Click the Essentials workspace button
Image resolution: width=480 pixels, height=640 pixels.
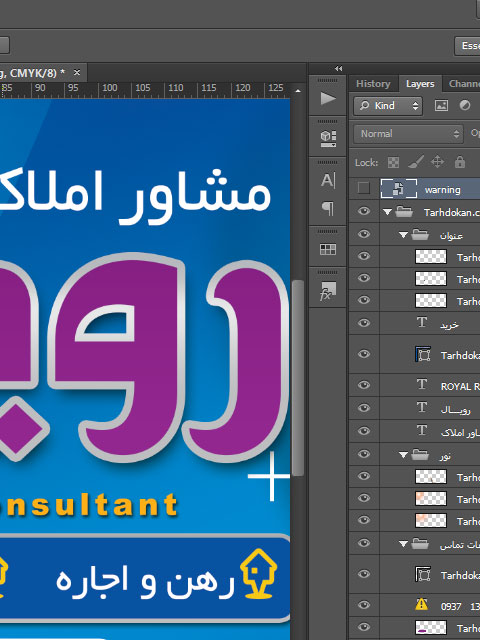[468, 46]
